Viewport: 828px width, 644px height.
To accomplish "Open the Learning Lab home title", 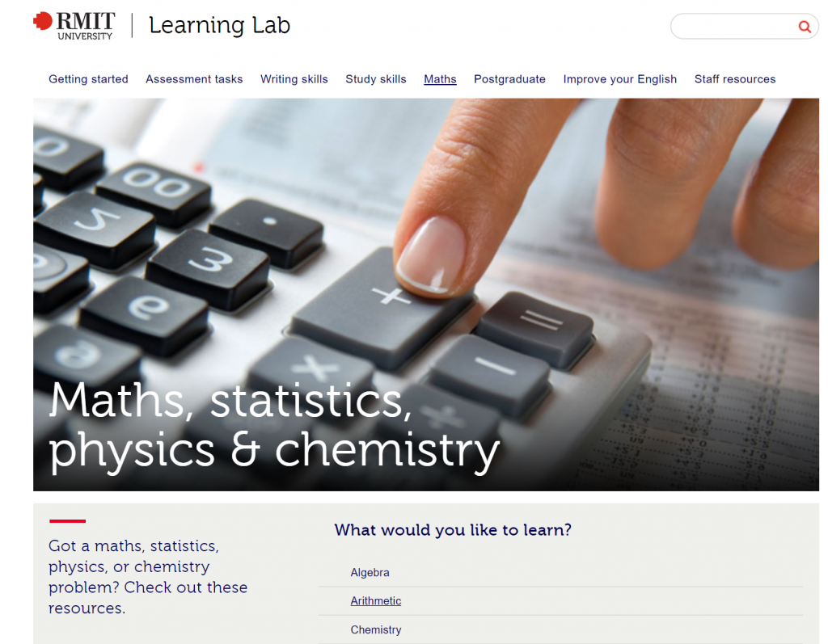I will [x=219, y=26].
